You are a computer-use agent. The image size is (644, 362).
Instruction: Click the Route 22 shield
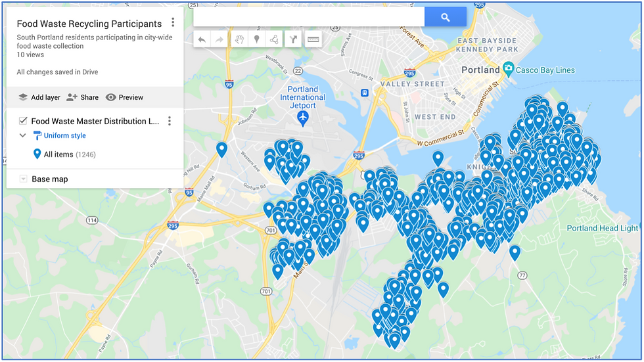(x=298, y=71)
